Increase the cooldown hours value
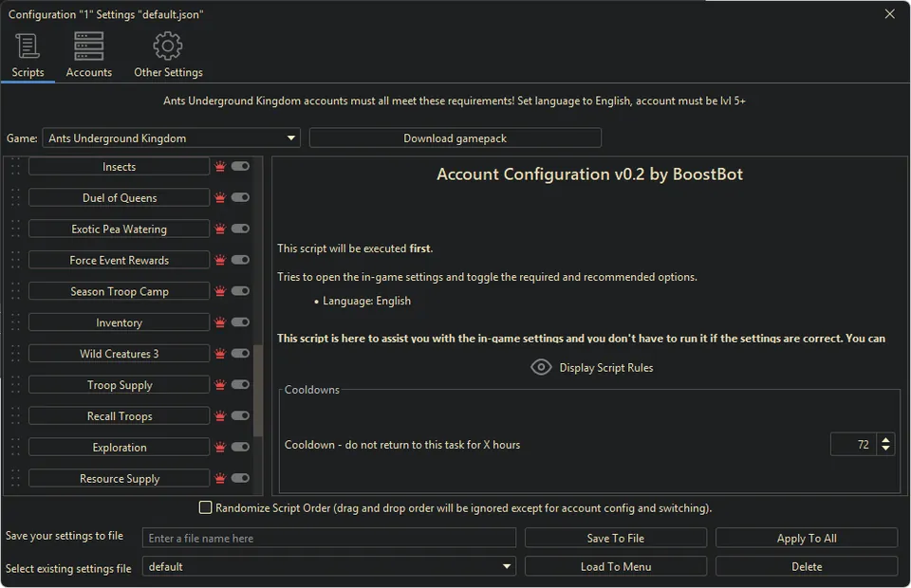The width and height of the screenshot is (911, 588). [x=885, y=440]
